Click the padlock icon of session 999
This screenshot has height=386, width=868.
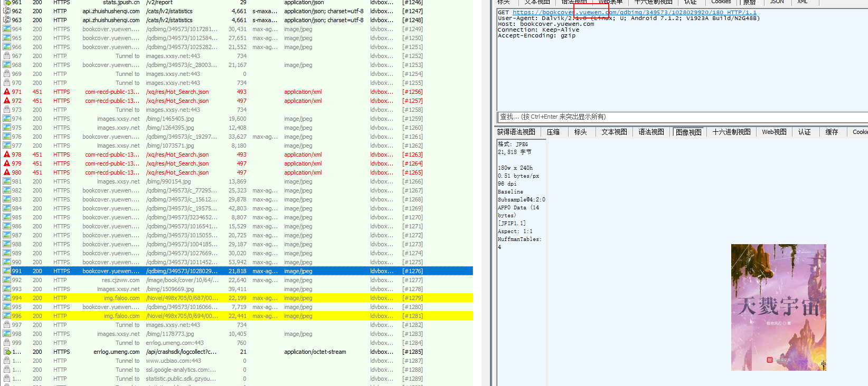coord(7,343)
